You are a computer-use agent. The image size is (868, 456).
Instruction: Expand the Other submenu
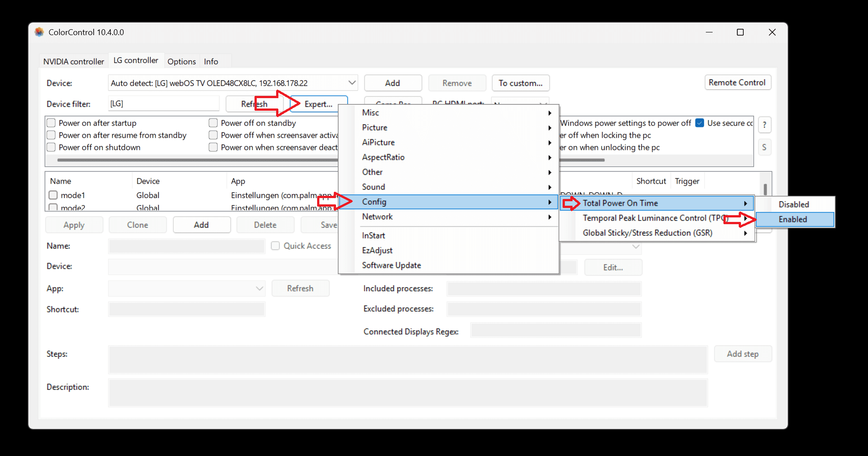coord(449,172)
